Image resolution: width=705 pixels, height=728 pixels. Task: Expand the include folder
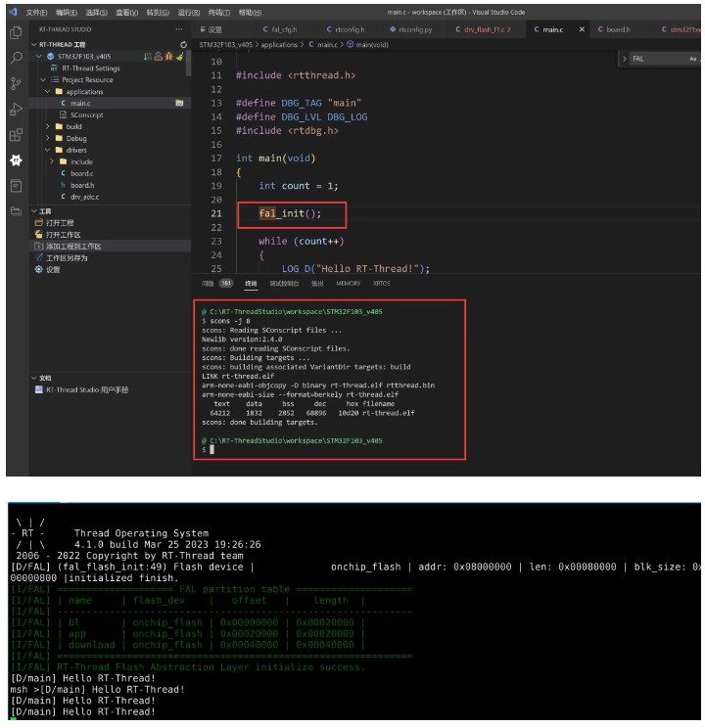click(x=52, y=161)
